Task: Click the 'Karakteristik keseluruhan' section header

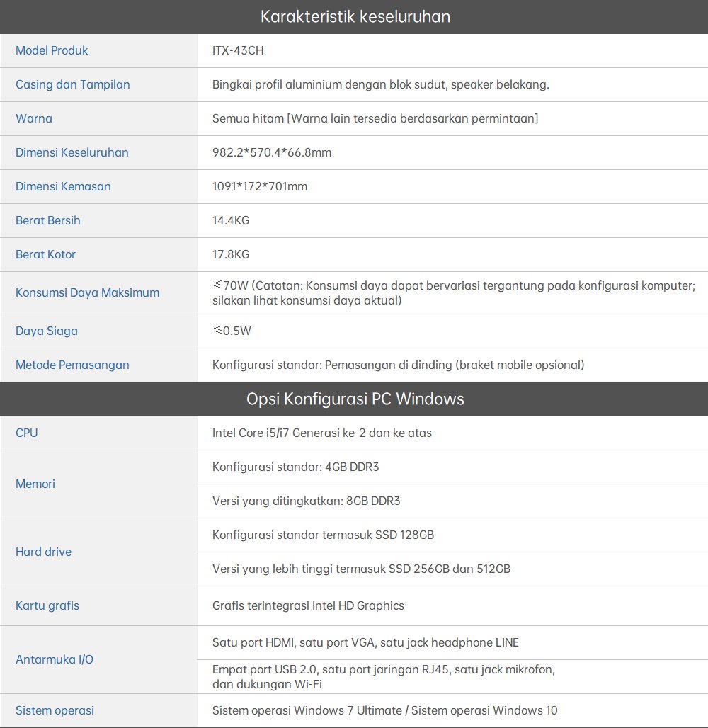Action: 355,16
